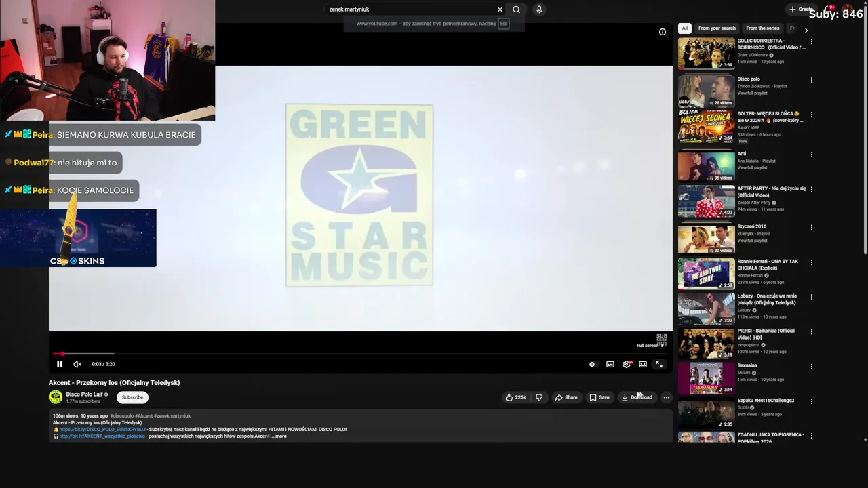Open options for Sexualna video

[x=812, y=367]
